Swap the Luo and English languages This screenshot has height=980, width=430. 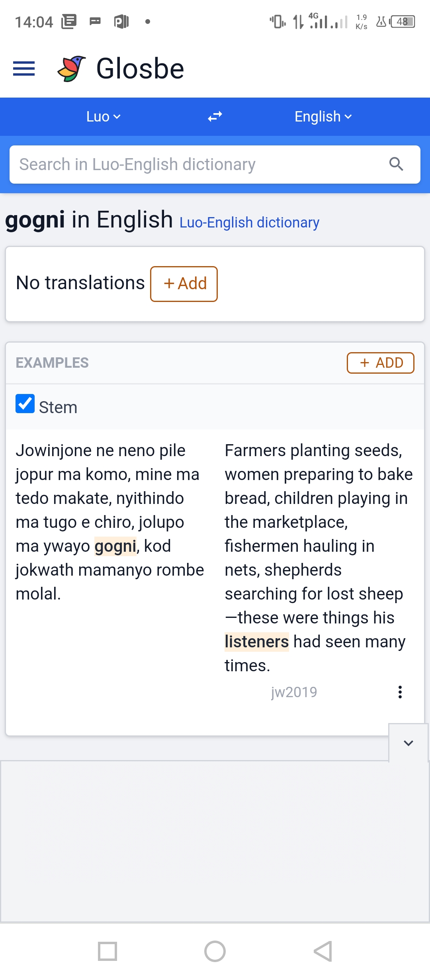tap(215, 117)
